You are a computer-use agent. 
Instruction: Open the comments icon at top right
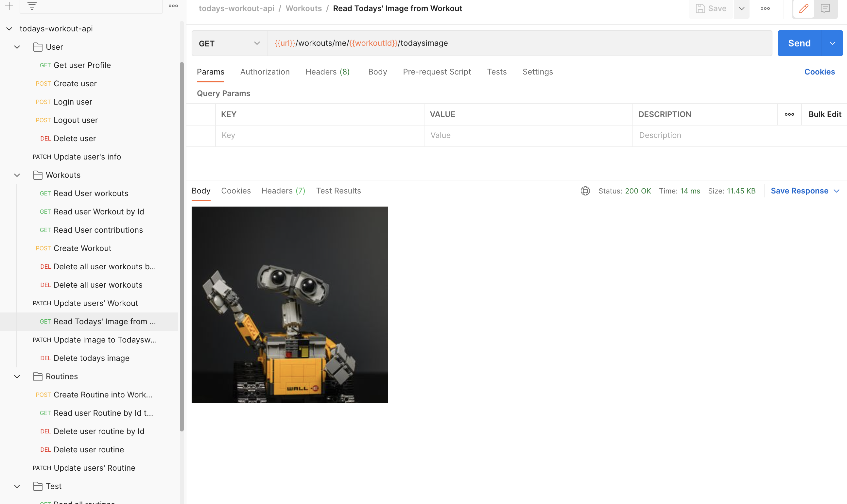(x=825, y=8)
